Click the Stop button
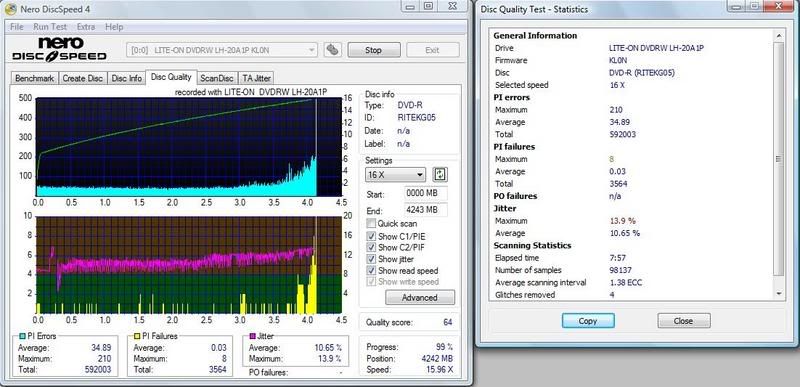The width and height of the screenshot is (800, 387). click(x=373, y=50)
